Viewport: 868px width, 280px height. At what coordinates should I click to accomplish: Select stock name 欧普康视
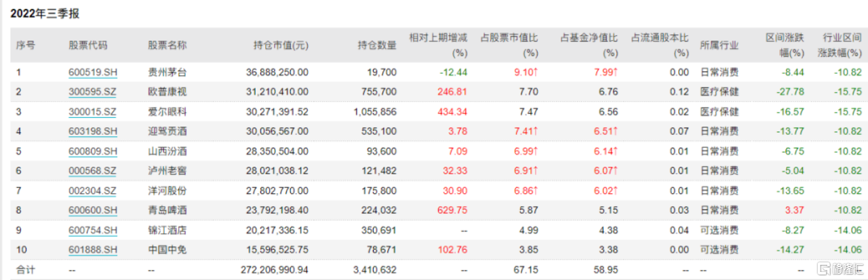coord(167,92)
